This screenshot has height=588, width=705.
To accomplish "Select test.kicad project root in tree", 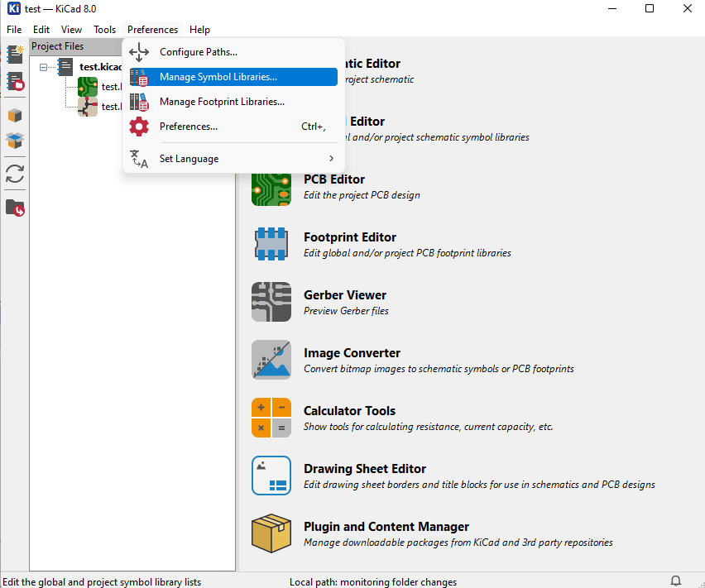I will click(100, 67).
